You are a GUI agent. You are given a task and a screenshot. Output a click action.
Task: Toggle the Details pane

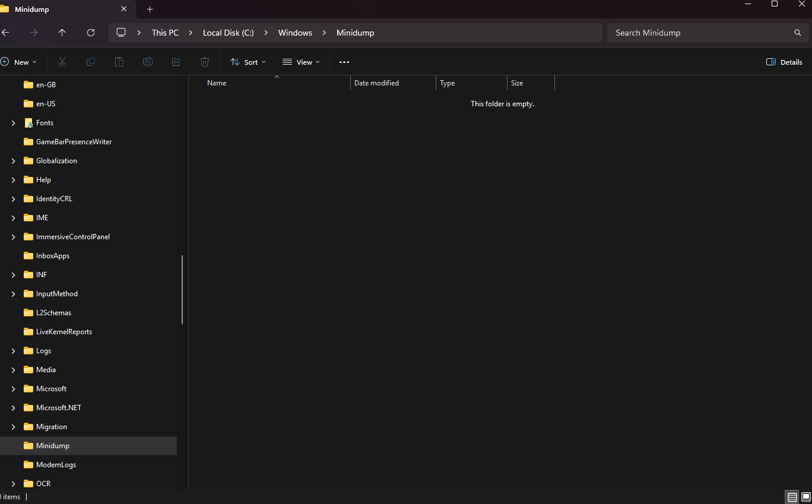click(784, 62)
